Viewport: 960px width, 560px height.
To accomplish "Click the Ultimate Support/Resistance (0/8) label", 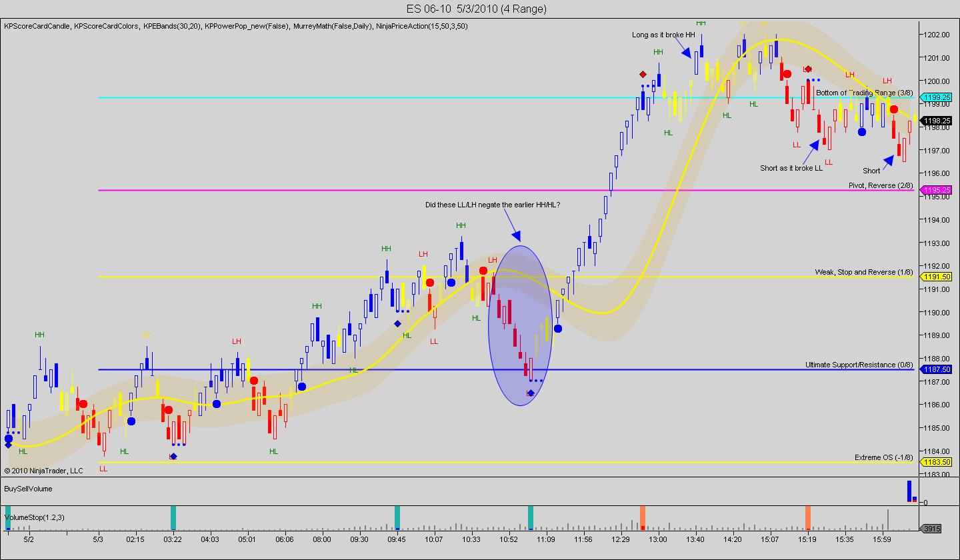I will tap(859, 365).
